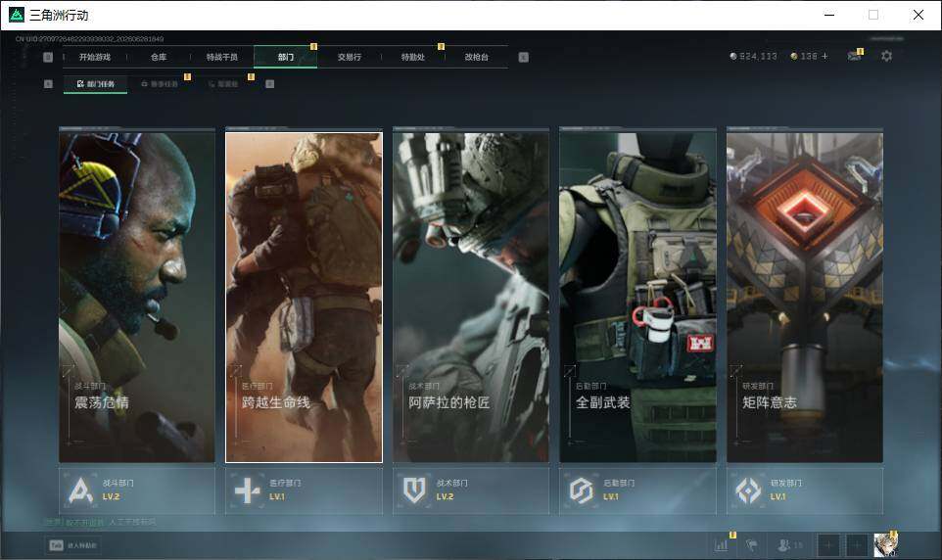Screen dimensions: 942x560
Task: Click next-tab key icon right of 改枪台
Action: point(523,57)
